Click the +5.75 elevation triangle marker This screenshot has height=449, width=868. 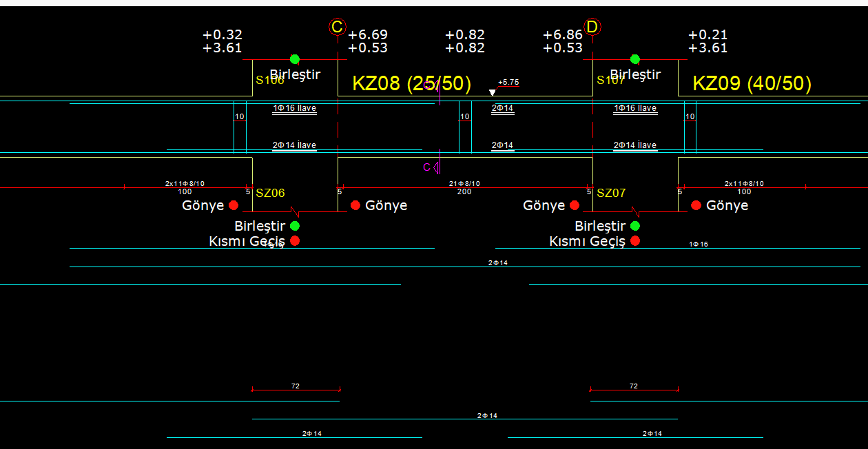(x=492, y=92)
